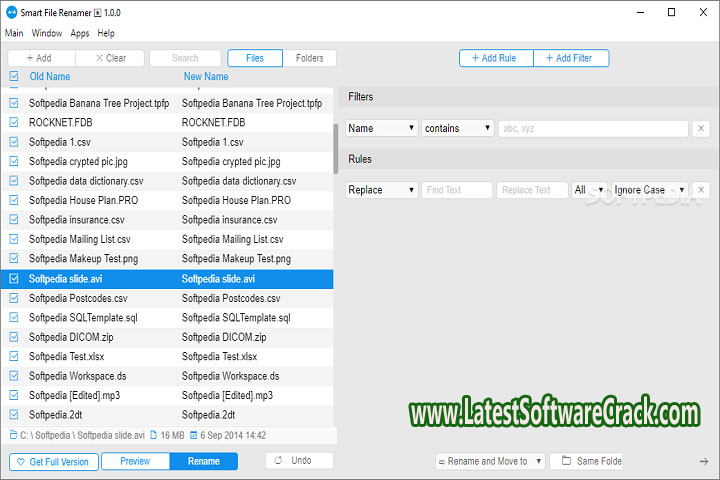This screenshot has width=720, height=480.
Task: Open the Main menu
Action: (x=14, y=33)
